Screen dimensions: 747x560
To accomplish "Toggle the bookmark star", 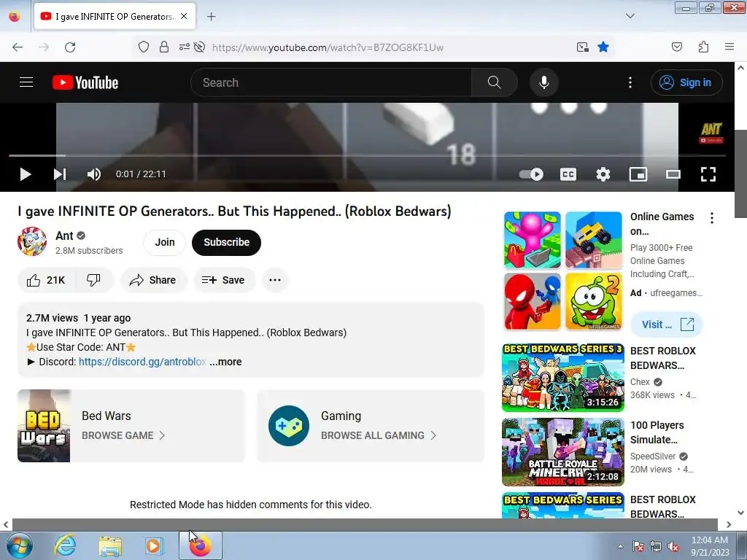I will pos(603,47).
